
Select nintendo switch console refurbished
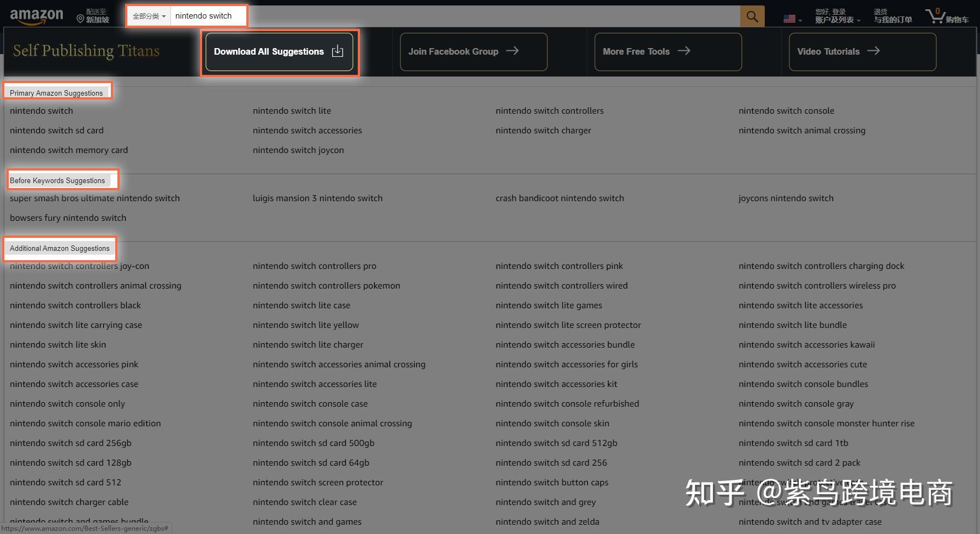(568, 403)
